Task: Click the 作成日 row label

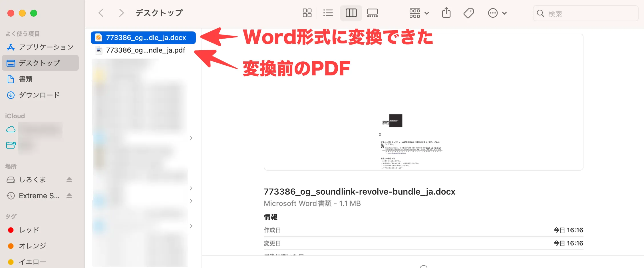Action: (x=272, y=230)
